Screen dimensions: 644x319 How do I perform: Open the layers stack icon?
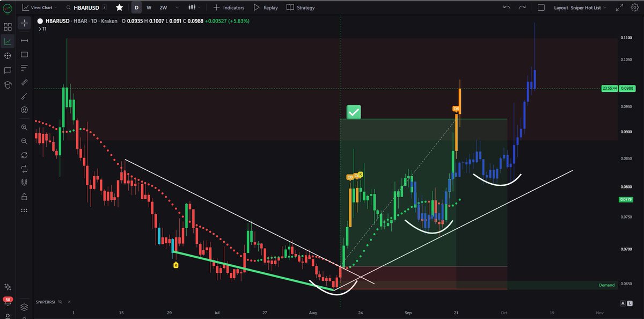24,307
